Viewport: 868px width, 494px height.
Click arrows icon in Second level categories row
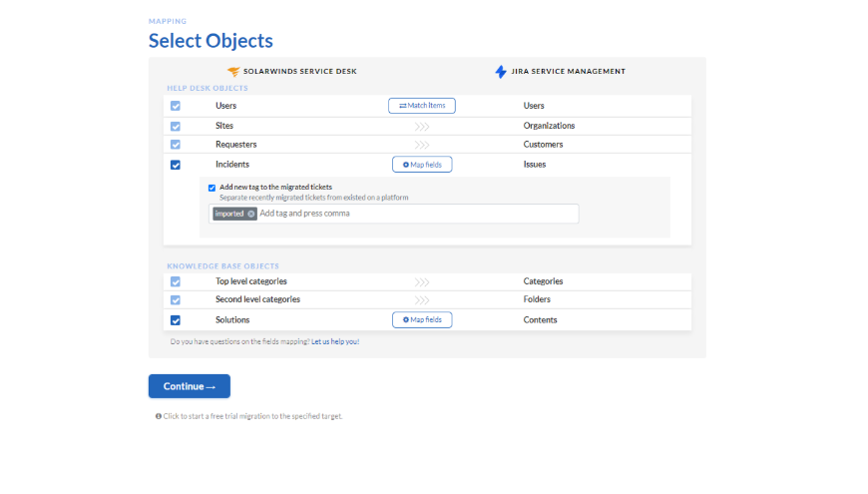click(x=422, y=299)
